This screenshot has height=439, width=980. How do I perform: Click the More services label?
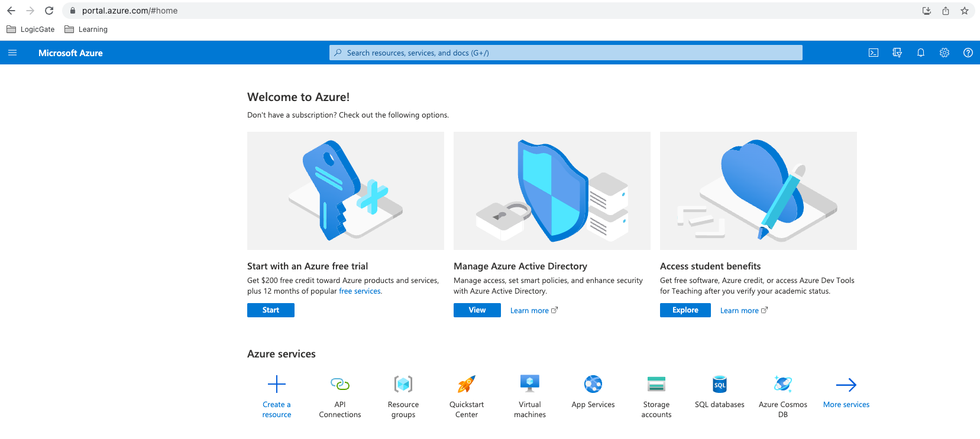pos(846,405)
